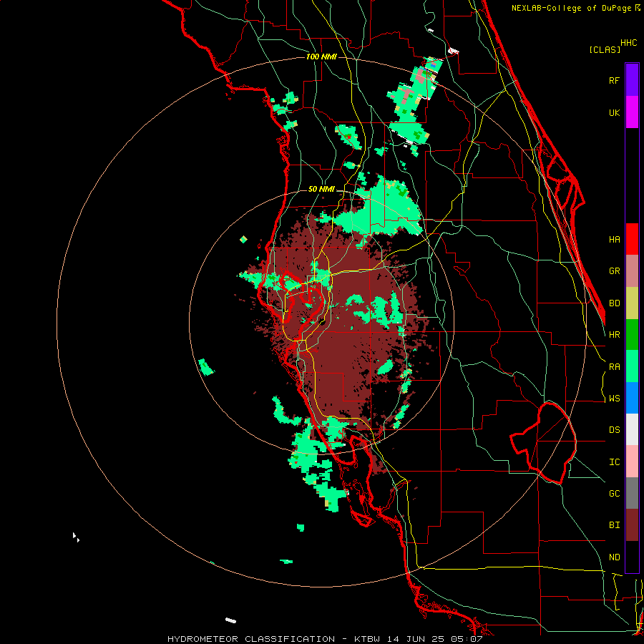Click the HA legend label
644x644 pixels.
(x=614, y=240)
